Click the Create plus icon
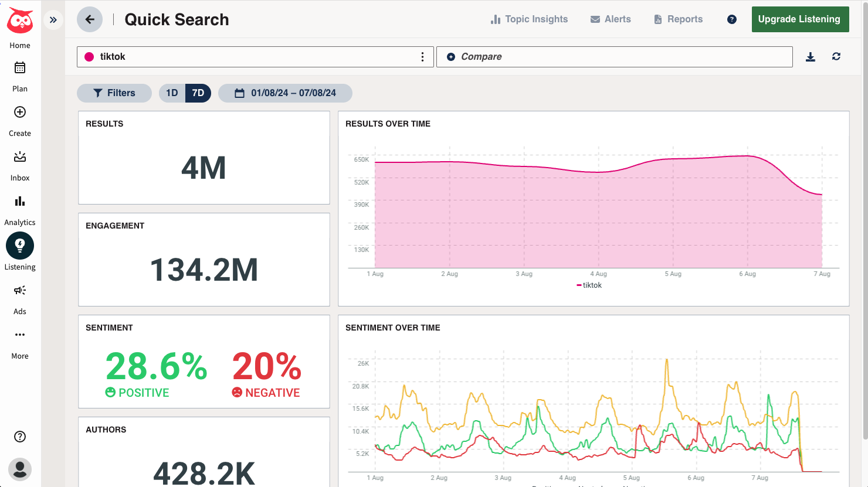Viewport: 868px width, 487px height. [20, 113]
